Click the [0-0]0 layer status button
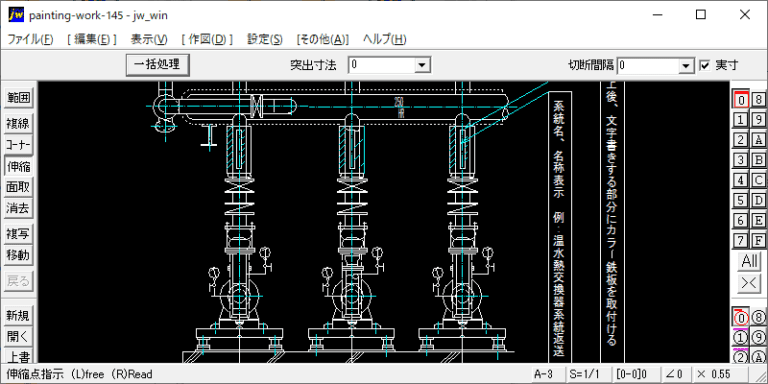The image size is (768, 384). [x=636, y=374]
